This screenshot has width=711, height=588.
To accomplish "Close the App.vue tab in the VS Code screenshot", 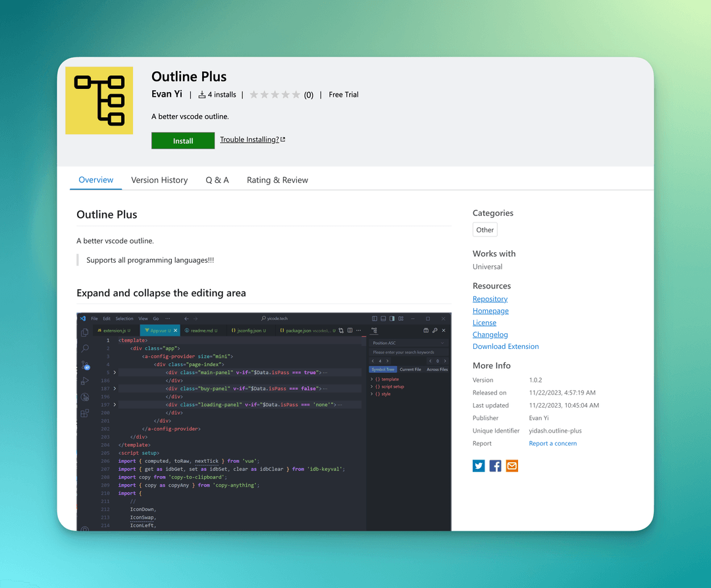I will point(176,331).
